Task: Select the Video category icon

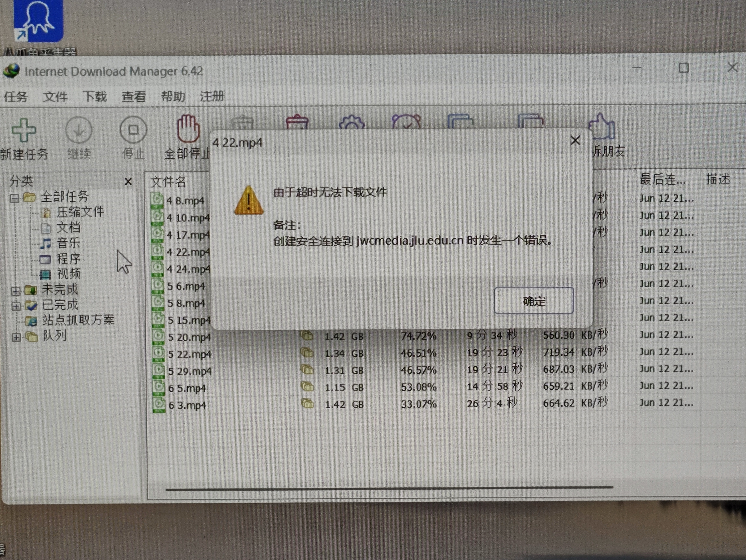Action: [45, 275]
